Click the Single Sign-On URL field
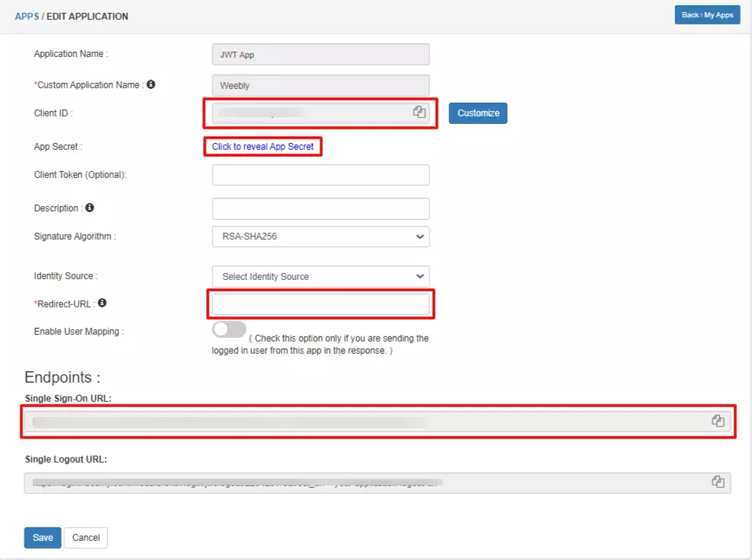Screen dimensions: 752x560 tap(378, 422)
